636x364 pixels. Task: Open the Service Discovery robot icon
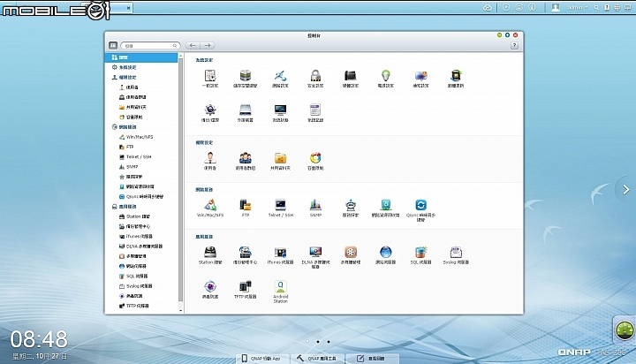point(351,205)
